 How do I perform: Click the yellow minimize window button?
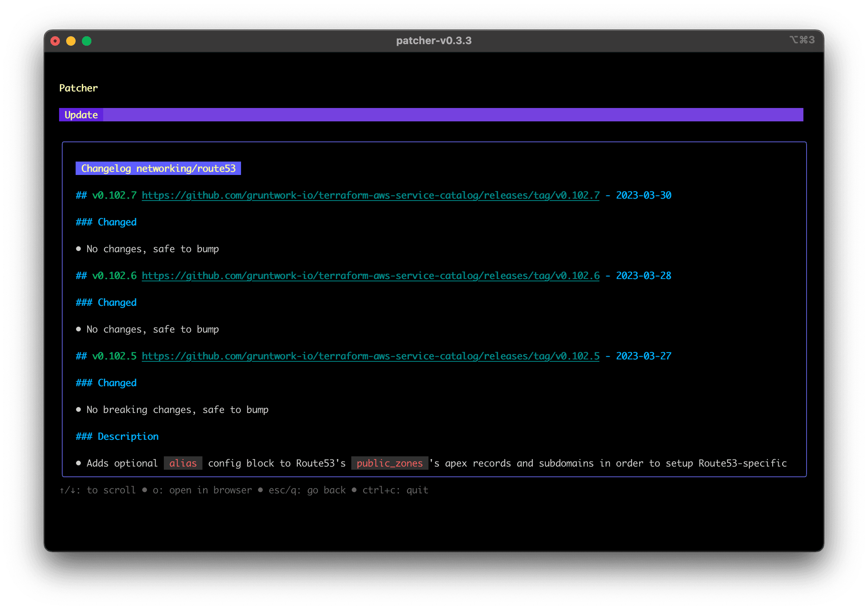pos(71,41)
